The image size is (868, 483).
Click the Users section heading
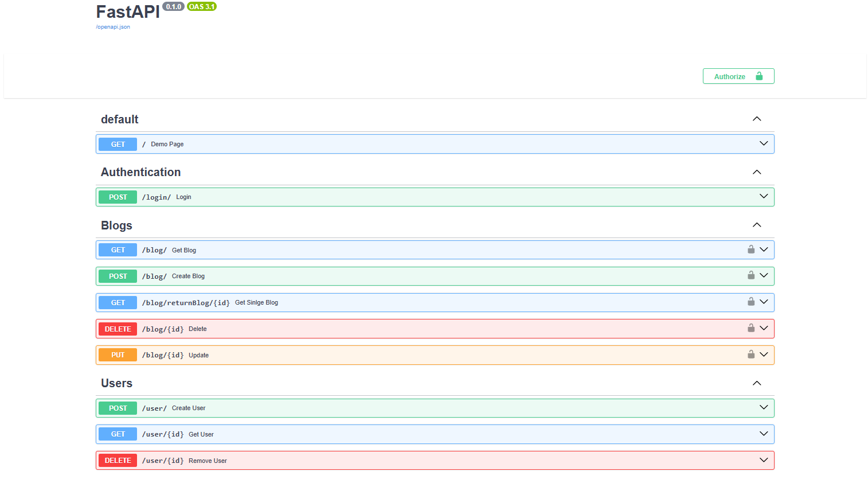(116, 383)
